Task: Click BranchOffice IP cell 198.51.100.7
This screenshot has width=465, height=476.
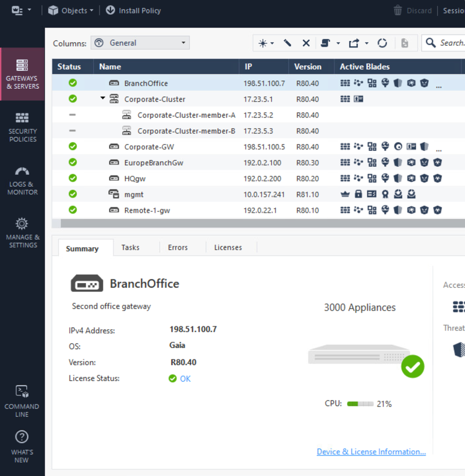Action: (x=264, y=83)
